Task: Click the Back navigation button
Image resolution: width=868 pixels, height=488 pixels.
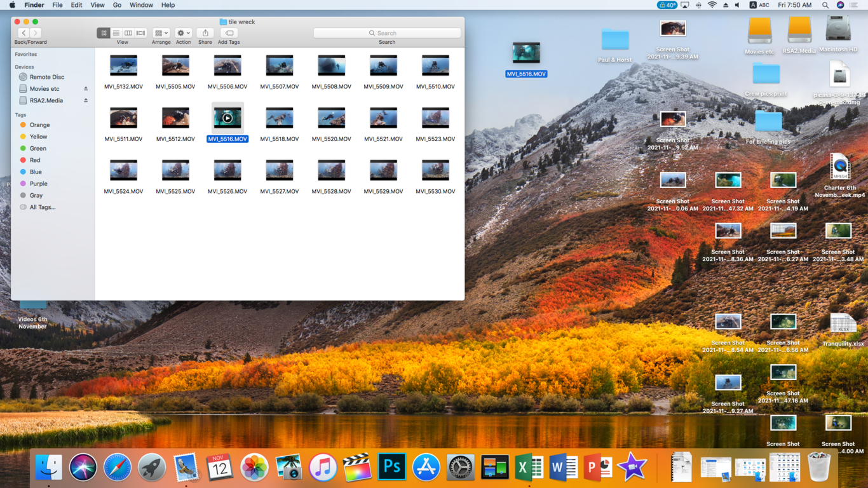Action: tap(24, 33)
